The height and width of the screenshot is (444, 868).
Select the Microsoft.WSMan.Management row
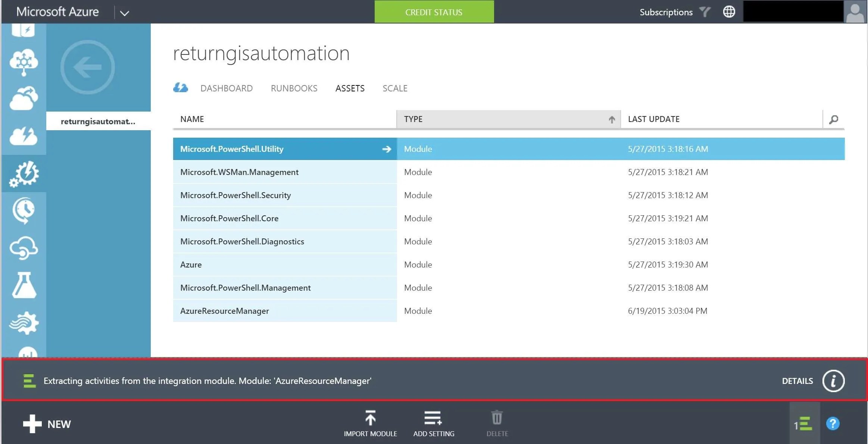click(x=509, y=172)
